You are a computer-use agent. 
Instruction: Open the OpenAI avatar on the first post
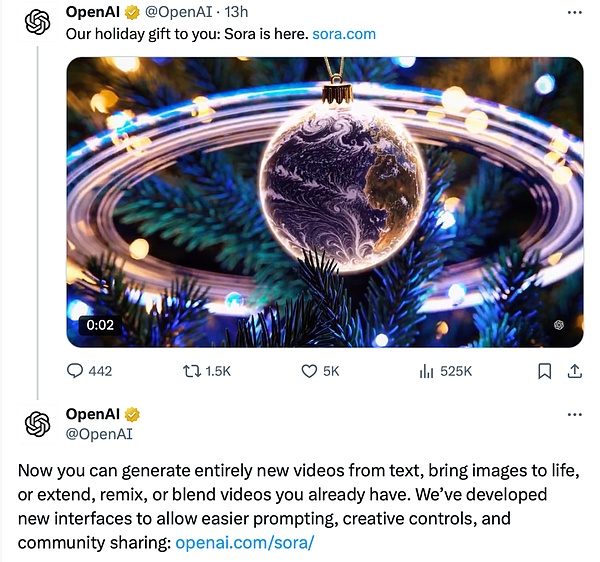pos(37,21)
